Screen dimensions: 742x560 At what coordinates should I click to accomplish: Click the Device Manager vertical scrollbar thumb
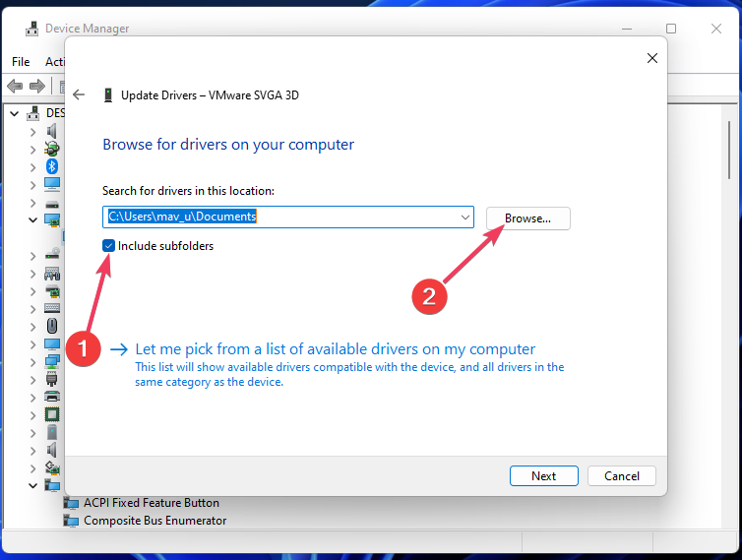coord(729,150)
